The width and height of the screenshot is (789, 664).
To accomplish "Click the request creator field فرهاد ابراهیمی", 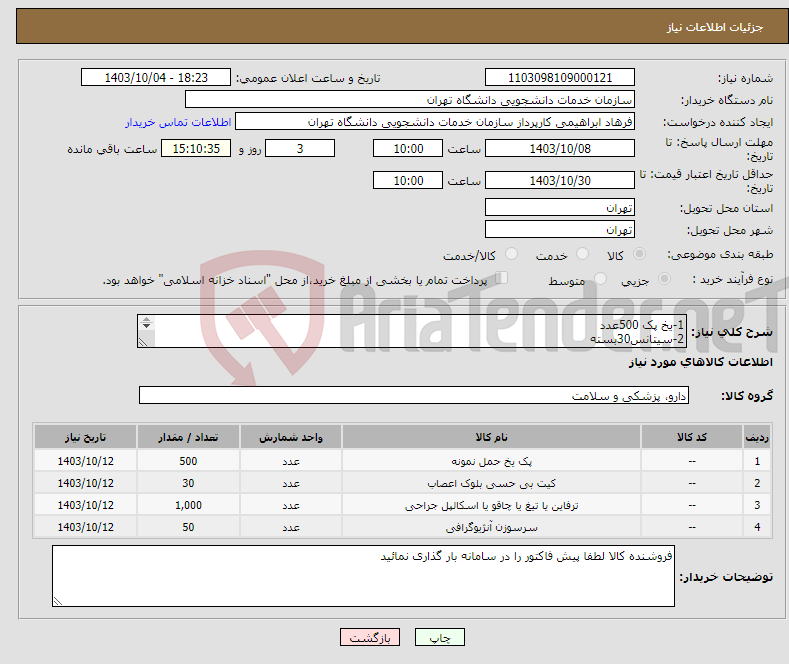I will click(435, 122).
